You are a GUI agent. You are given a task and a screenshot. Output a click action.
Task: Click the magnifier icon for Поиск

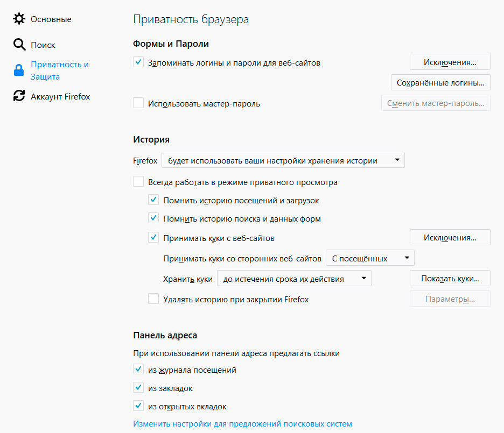(x=19, y=45)
